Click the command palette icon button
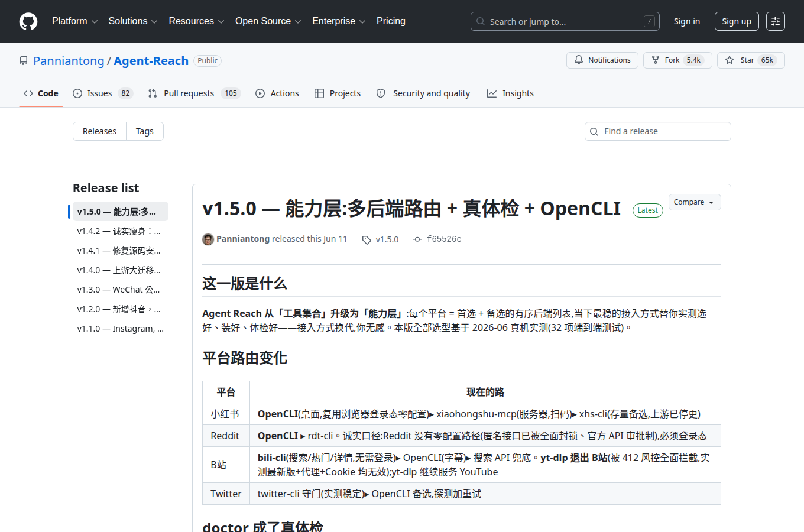This screenshot has width=804, height=532. [x=776, y=21]
